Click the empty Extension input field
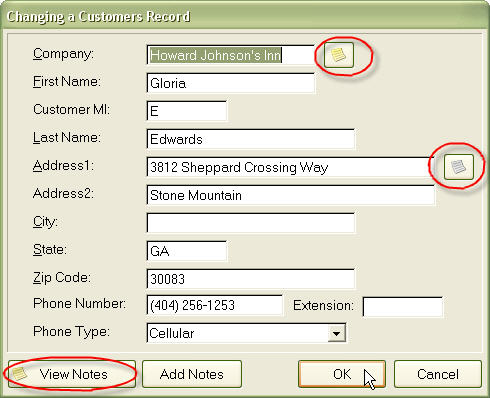490x398 pixels. point(403,307)
